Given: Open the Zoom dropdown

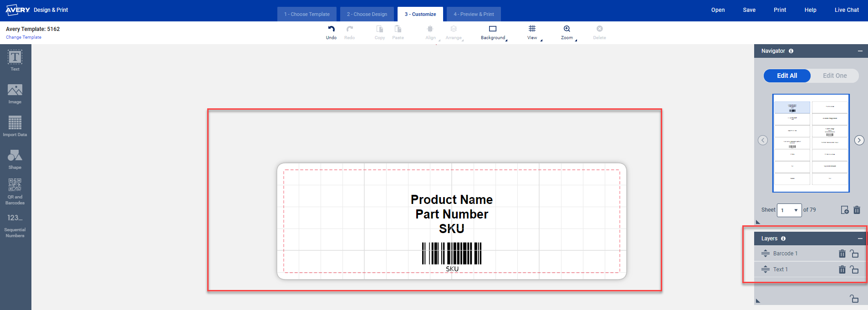Looking at the screenshot, I should pyautogui.click(x=568, y=32).
